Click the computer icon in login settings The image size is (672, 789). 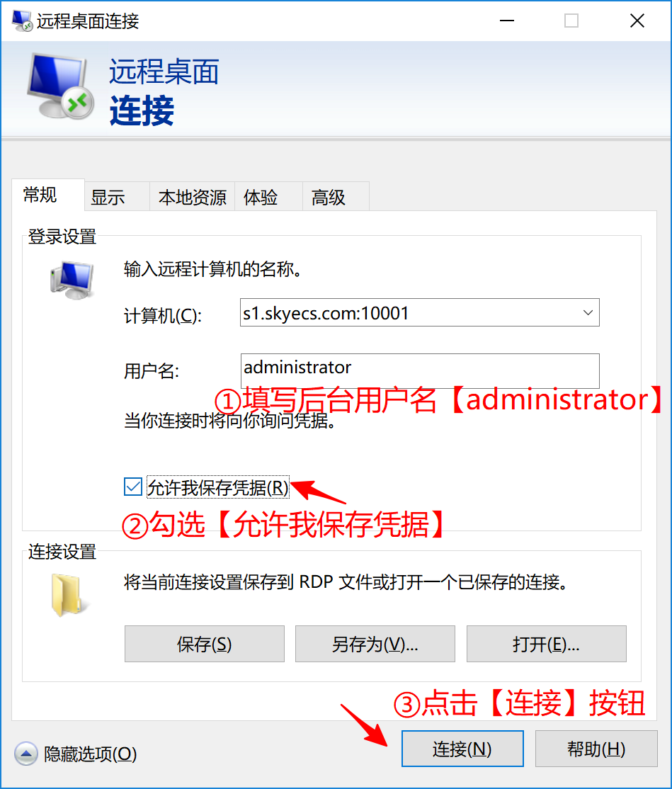(x=72, y=280)
